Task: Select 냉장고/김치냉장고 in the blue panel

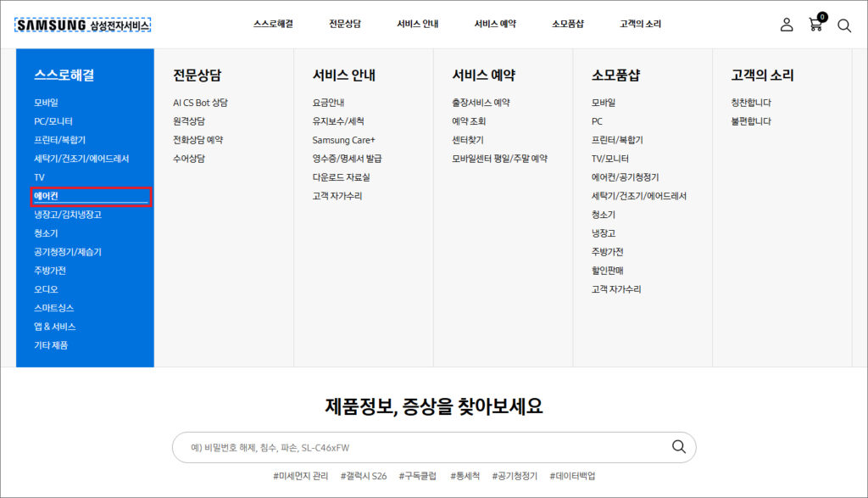Action: [68, 215]
